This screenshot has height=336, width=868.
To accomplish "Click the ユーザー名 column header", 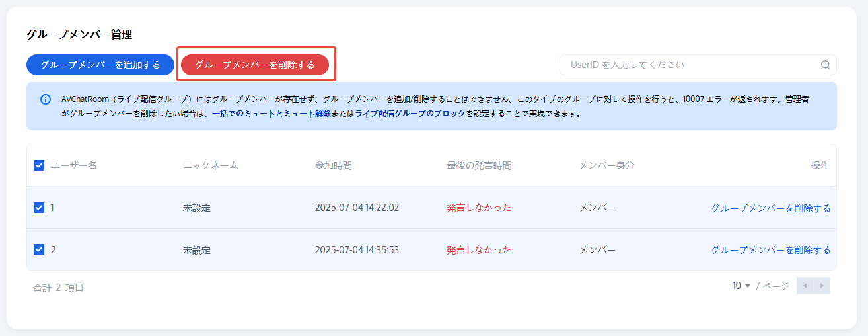I will 74,165.
